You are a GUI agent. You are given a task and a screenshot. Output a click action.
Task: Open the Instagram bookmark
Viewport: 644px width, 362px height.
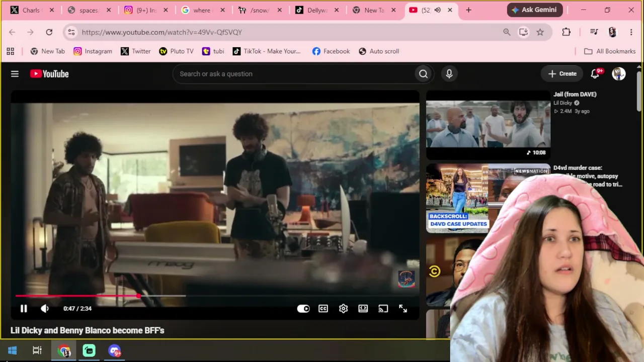tap(93, 51)
